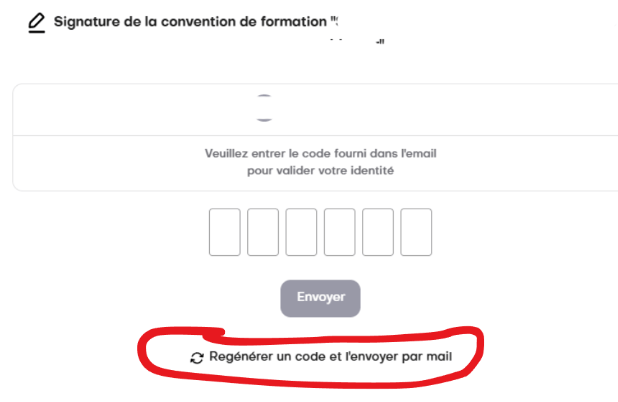Click the Envoyer button
The width and height of the screenshot is (618, 402).
(320, 298)
